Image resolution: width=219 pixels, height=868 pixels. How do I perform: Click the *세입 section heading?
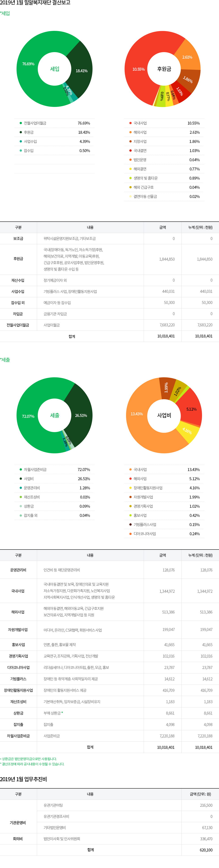tap(5, 13)
